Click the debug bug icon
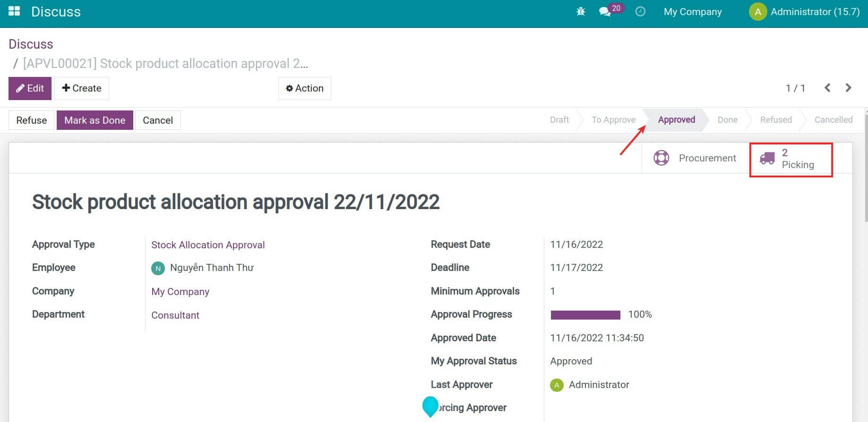The image size is (868, 422). coord(581,12)
